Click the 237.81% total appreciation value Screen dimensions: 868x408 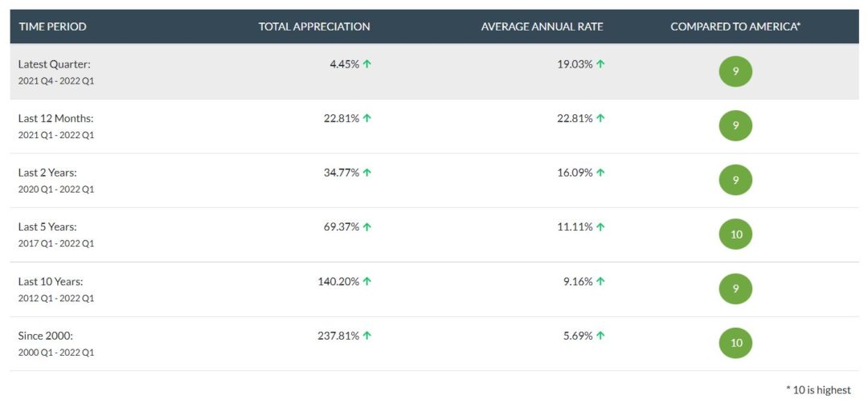point(338,336)
